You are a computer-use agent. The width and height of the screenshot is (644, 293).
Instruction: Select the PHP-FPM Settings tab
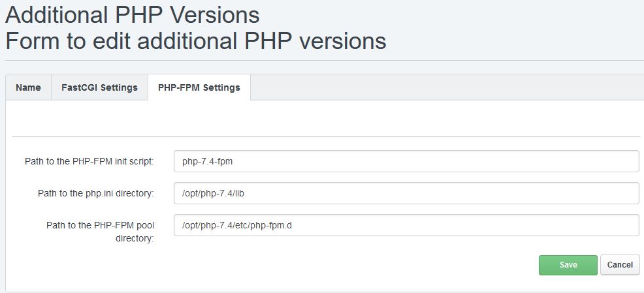(x=199, y=87)
